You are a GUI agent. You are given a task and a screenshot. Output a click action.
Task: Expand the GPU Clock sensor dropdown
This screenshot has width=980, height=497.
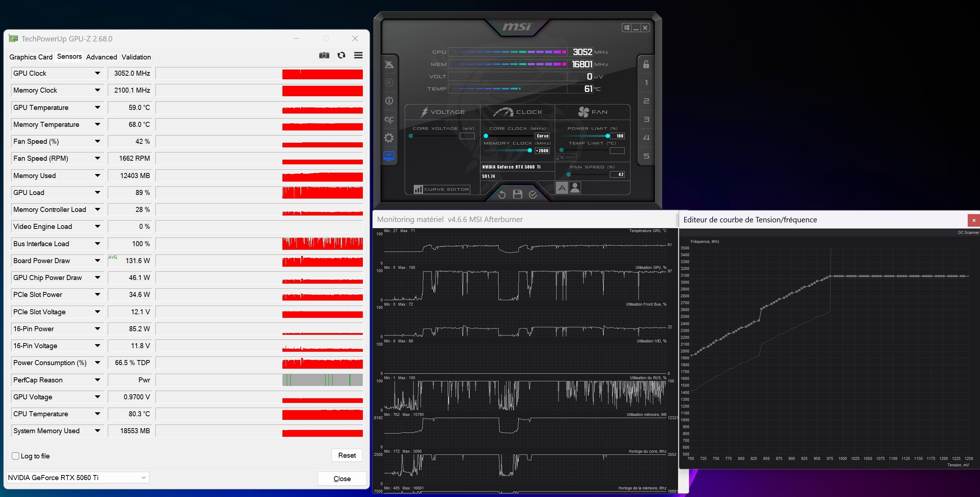click(97, 74)
